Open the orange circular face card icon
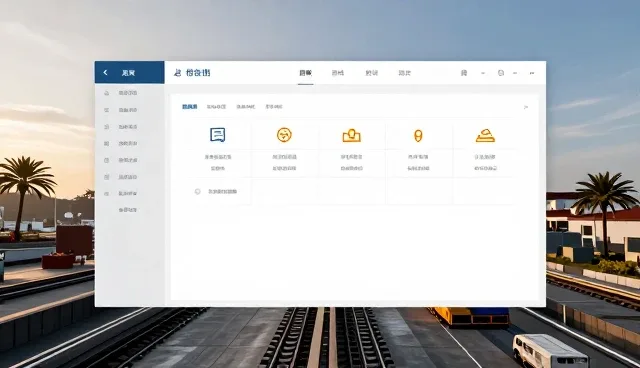This screenshot has width=640, height=368. click(x=284, y=135)
